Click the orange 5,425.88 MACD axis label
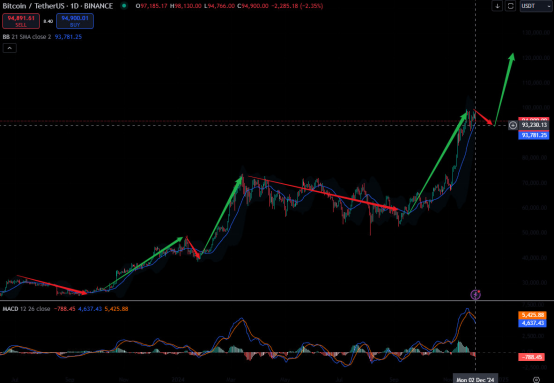The image size is (554, 383). point(532,315)
